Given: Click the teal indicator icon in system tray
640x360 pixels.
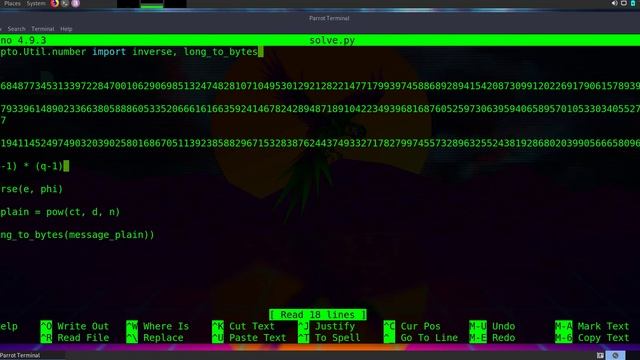Looking at the screenshot, I should tap(633, 3).
